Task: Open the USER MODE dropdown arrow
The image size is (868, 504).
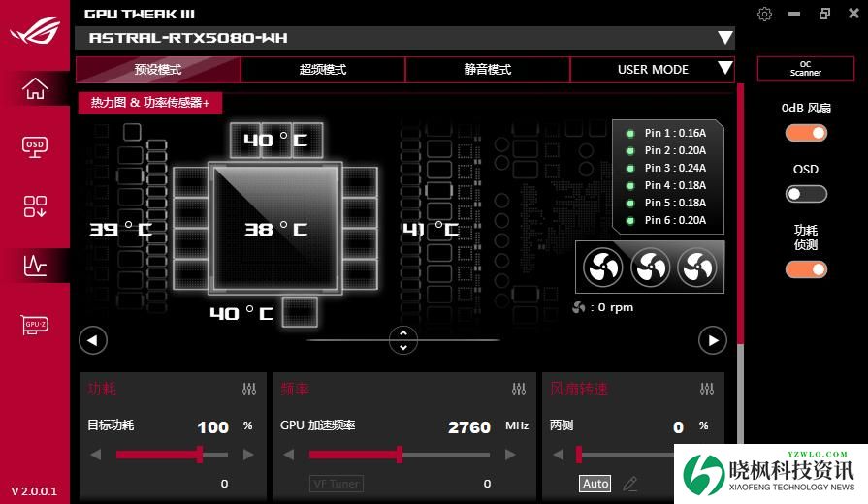Action: [724, 69]
